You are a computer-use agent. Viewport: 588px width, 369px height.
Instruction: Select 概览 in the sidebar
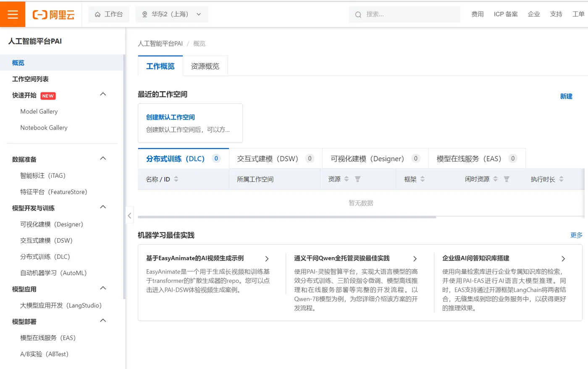(62, 63)
